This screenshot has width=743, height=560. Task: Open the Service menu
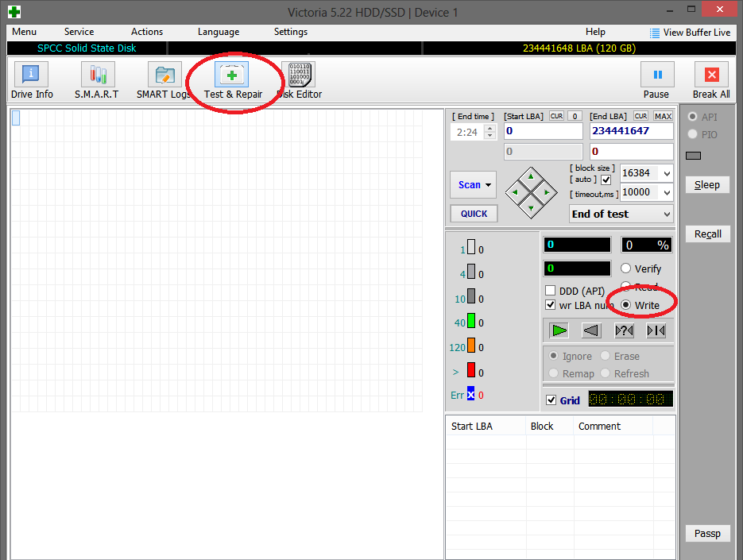(79, 32)
